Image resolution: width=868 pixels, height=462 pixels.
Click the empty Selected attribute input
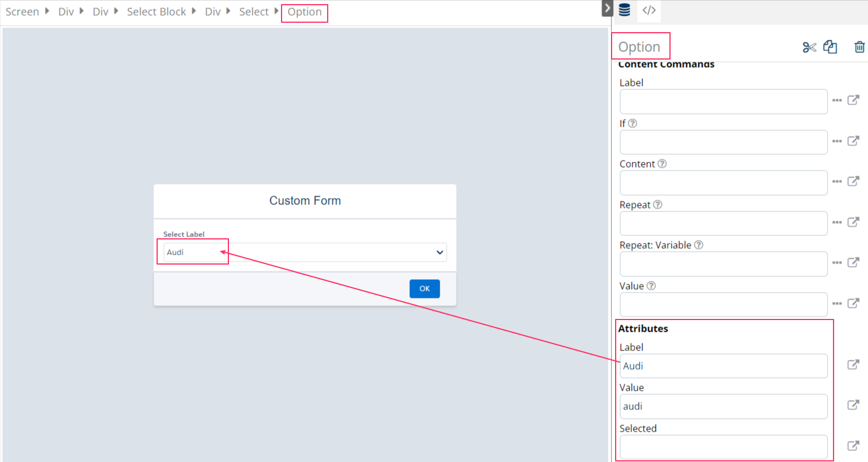coord(723,447)
